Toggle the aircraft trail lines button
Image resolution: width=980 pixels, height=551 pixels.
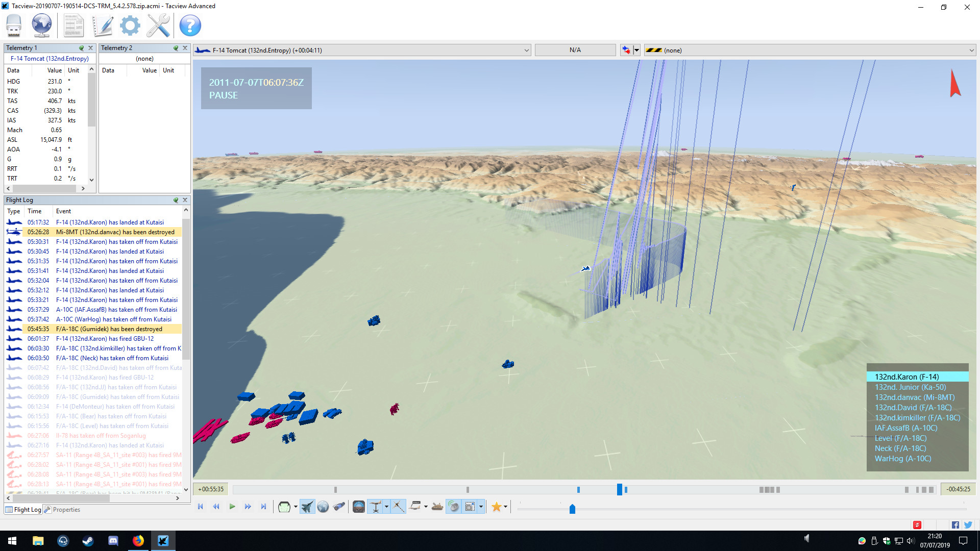coord(398,507)
